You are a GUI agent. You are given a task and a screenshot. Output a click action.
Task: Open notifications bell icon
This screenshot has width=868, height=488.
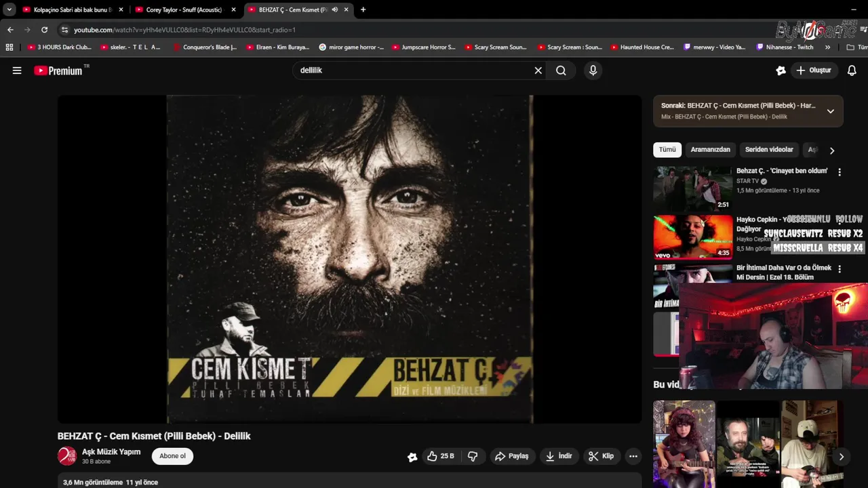pos(852,70)
